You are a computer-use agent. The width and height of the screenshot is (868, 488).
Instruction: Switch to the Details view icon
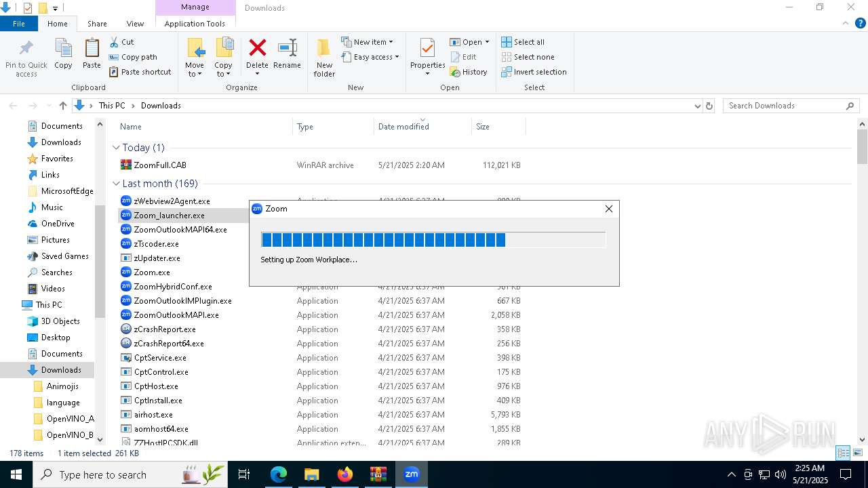(x=843, y=453)
